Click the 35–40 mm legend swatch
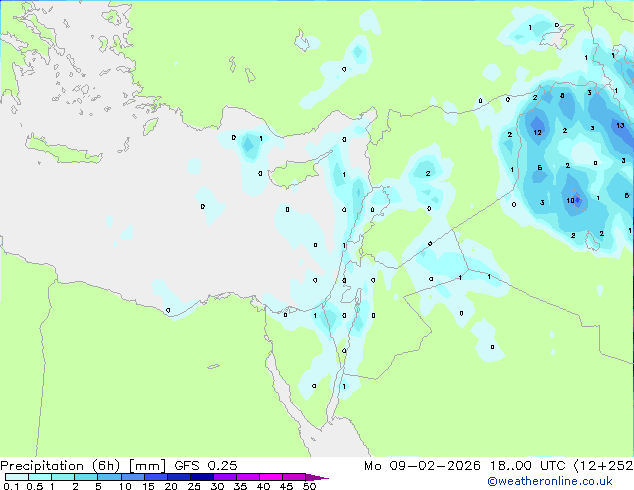634x490 pixels. coord(248,477)
